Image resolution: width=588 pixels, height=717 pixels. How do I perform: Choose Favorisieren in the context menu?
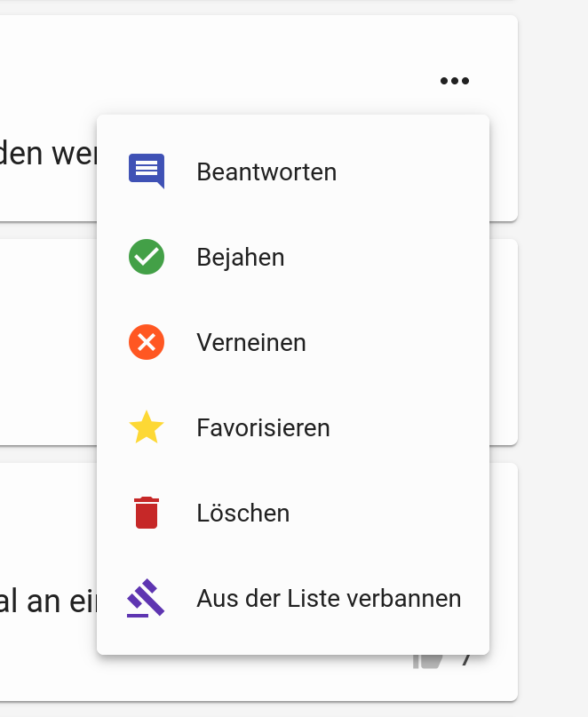click(263, 428)
